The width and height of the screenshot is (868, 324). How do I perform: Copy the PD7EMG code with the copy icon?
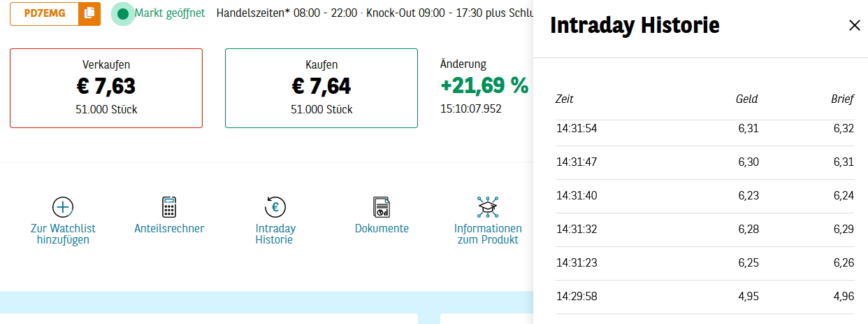point(89,13)
